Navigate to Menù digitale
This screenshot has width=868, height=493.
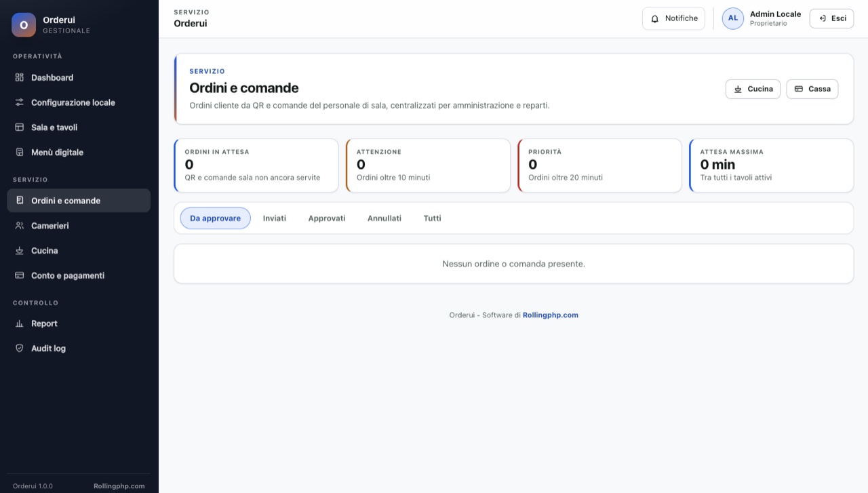79,153
